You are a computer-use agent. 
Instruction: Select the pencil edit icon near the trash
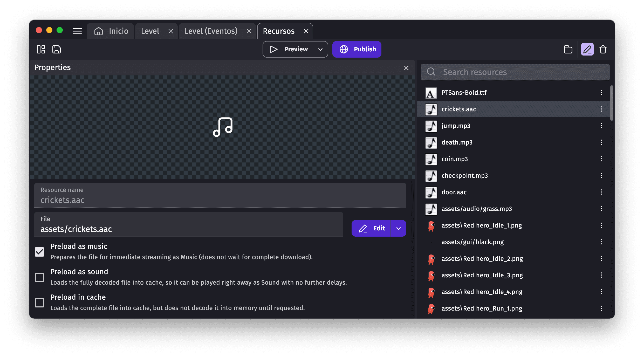tap(587, 49)
